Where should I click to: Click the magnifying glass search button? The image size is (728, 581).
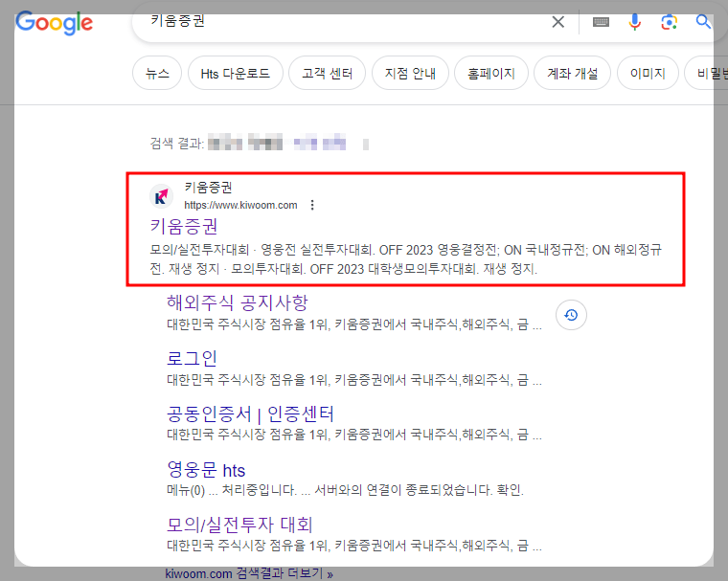[x=703, y=21]
